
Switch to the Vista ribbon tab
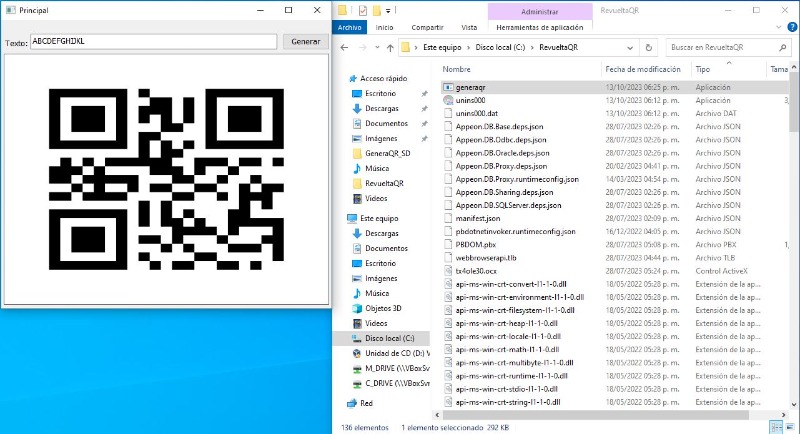[469, 27]
